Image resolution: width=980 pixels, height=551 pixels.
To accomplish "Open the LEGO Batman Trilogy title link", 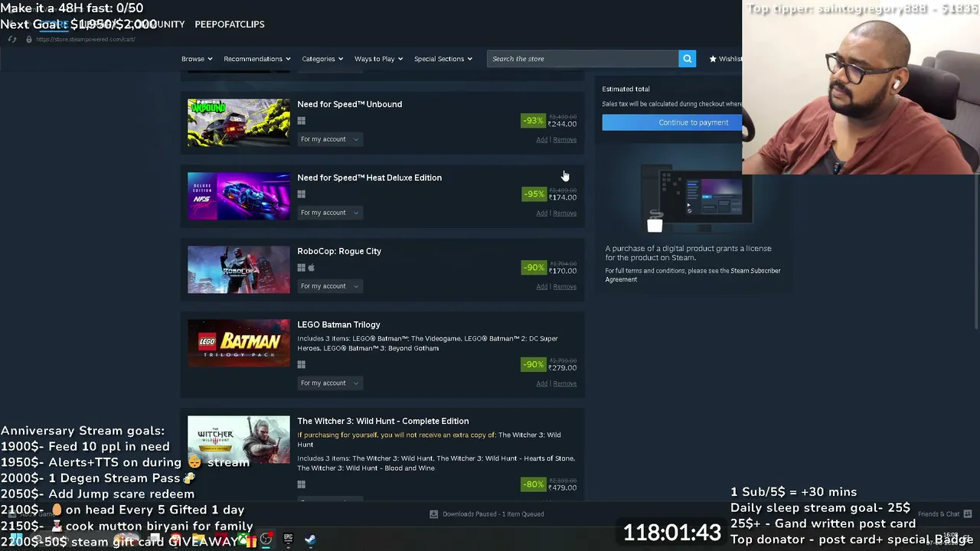I will [338, 324].
